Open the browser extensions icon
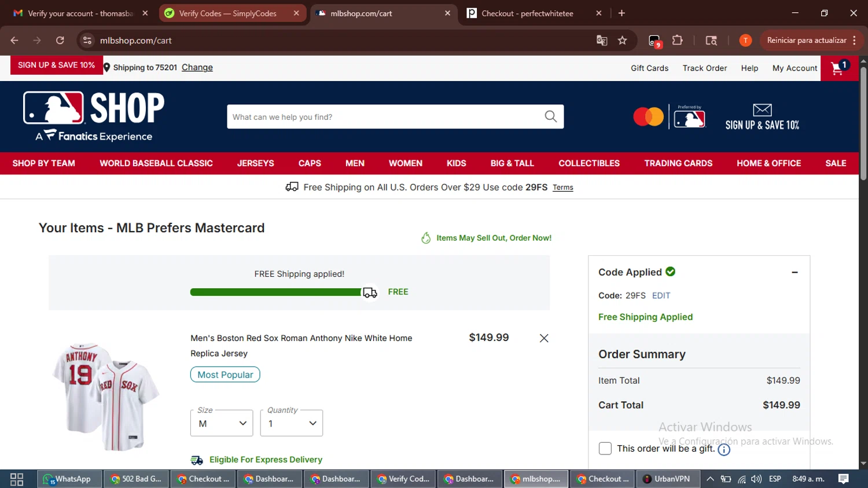 (x=677, y=41)
